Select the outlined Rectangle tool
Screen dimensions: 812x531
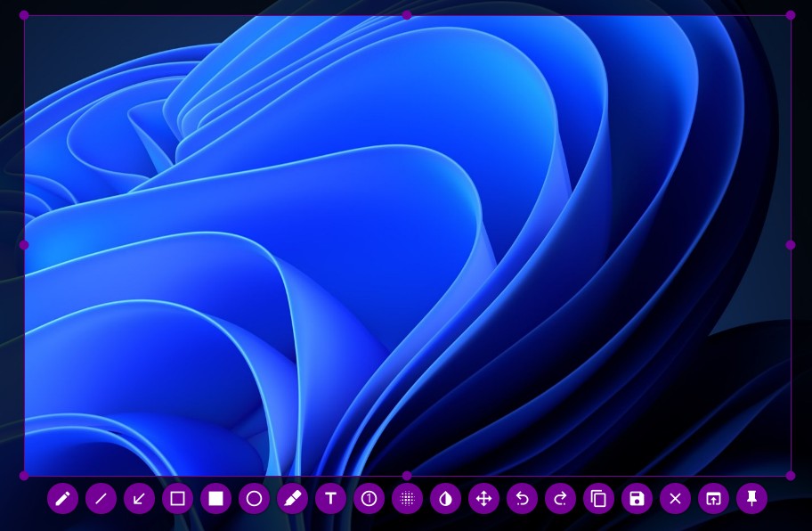pos(177,498)
